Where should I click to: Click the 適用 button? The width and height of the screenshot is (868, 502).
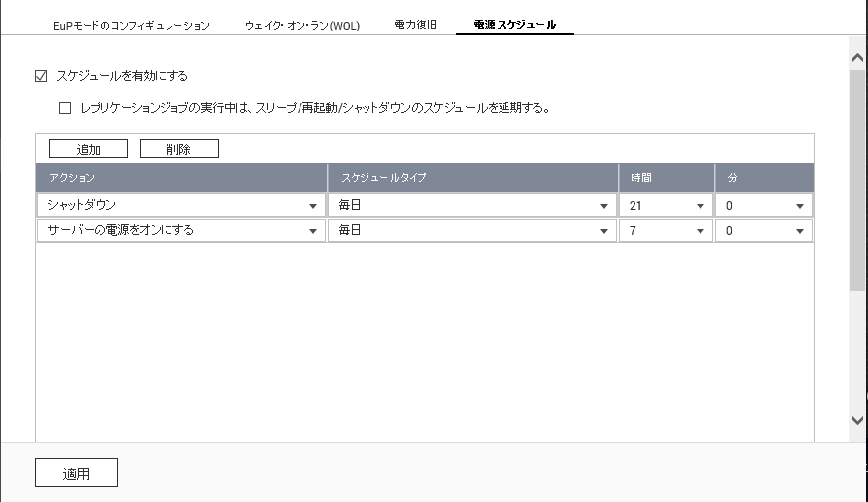(77, 472)
